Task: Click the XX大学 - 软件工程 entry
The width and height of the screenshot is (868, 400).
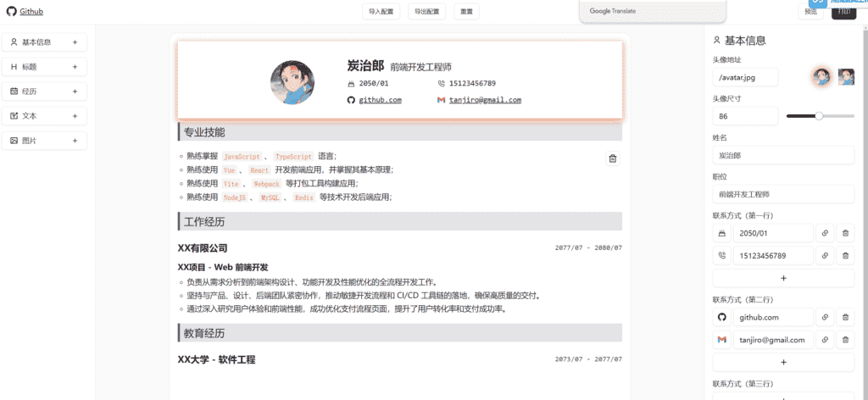Action: point(216,359)
